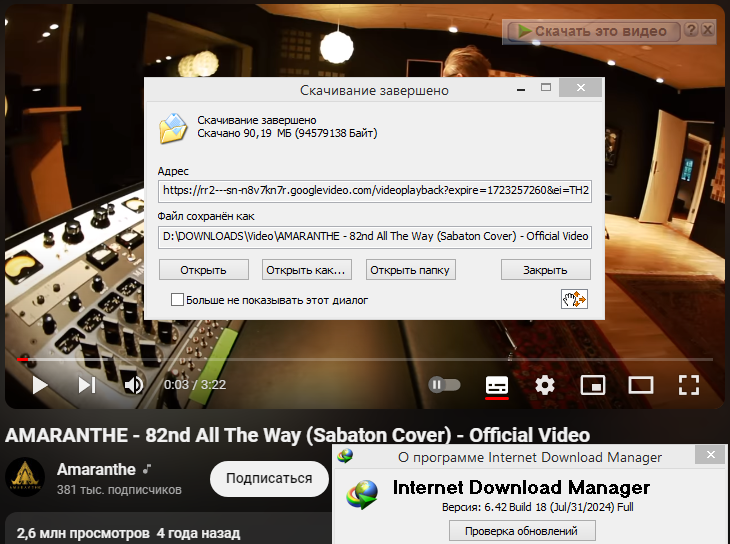
Task: Mute the video volume
Action: (x=134, y=385)
